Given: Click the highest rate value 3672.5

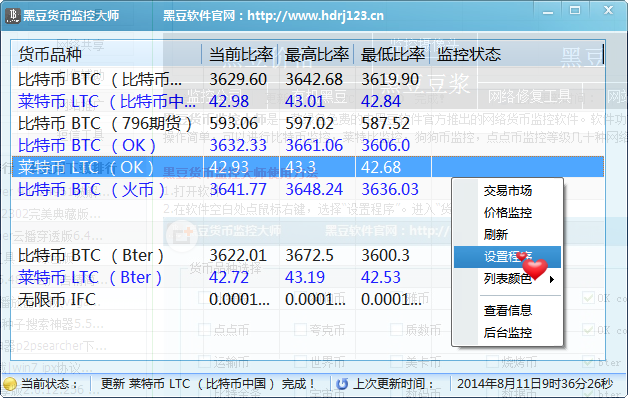Looking at the screenshot, I should 310,255.
